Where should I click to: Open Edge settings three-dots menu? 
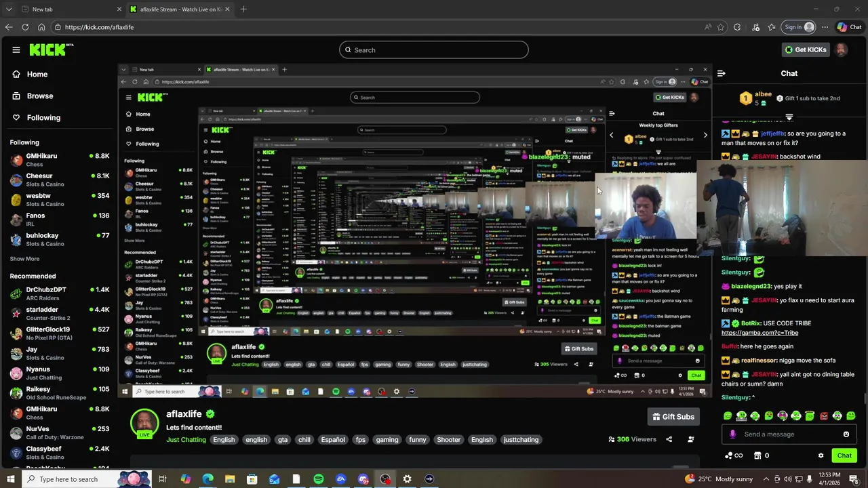click(x=825, y=27)
